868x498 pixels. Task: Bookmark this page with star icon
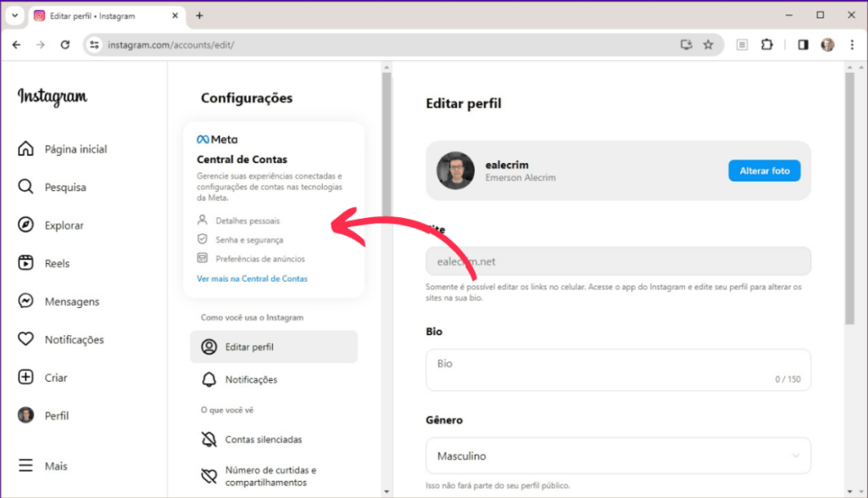[x=708, y=45]
